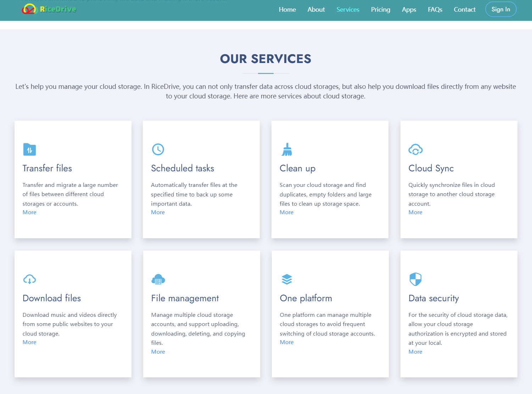Open More link under Scheduled tasks
The width and height of the screenshot is (532, 394).
point(158,212)
